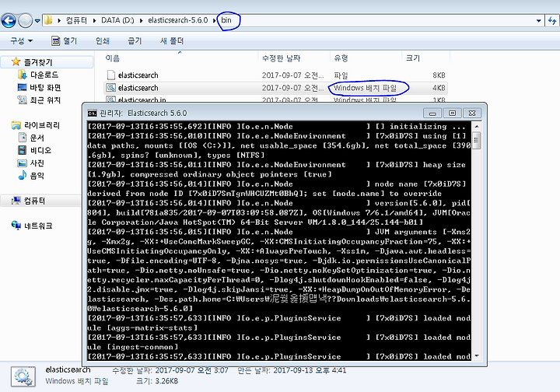Click the 바탕 화면 desktop icon
560x392 pixels.
[x=22, y=87]
